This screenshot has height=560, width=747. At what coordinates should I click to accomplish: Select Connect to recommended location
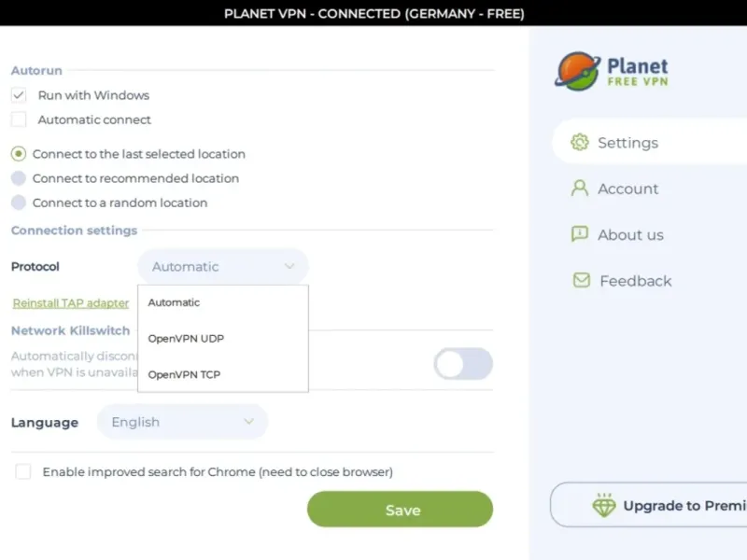19,178
